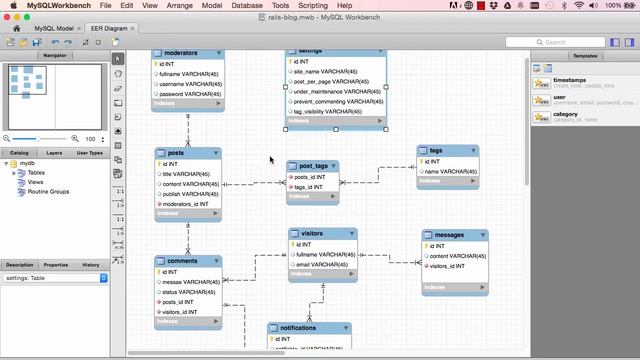Switch to the Properties tab
Screen dimensions: 640x360
point(56,265)
